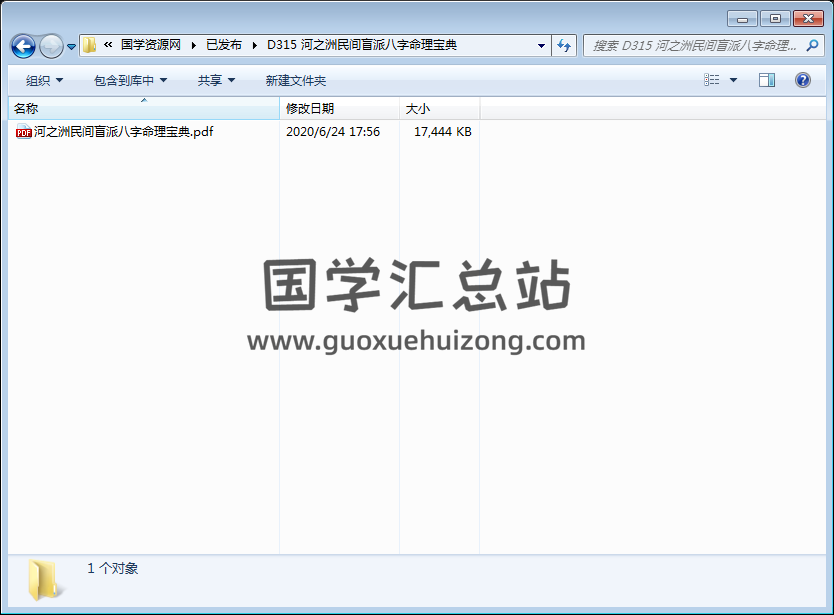This screenshot has height=615, width=834.
Task: Open address bar history dropdown arrow
Action: 541,46
